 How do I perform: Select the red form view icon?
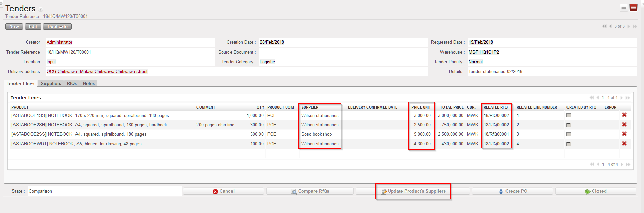click(633, 8)
